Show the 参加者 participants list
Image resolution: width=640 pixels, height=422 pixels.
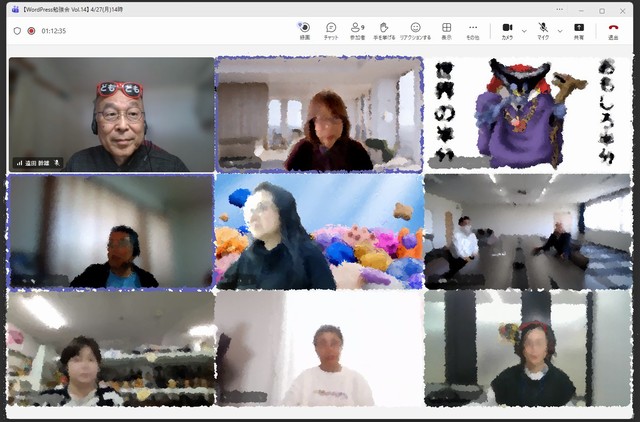coord(357,30)
